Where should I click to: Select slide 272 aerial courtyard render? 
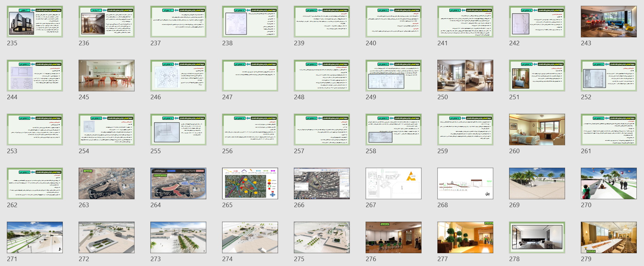click(x=107, y=237)
